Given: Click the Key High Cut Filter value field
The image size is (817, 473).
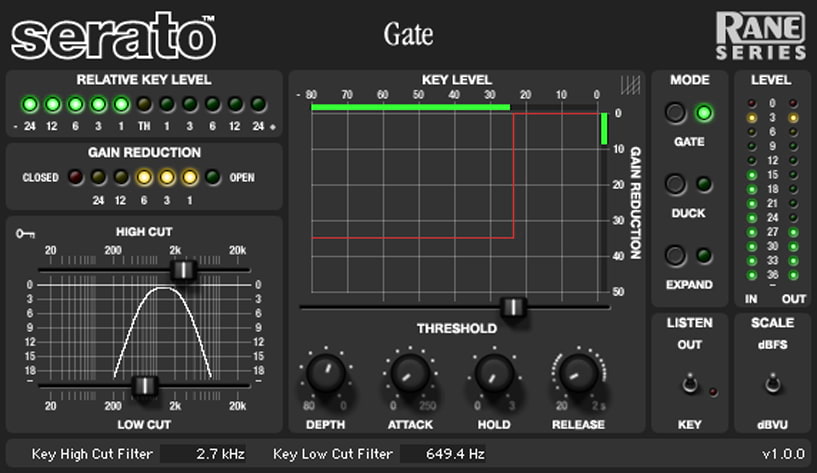Looking at the screenshot, I should point(203,454).
